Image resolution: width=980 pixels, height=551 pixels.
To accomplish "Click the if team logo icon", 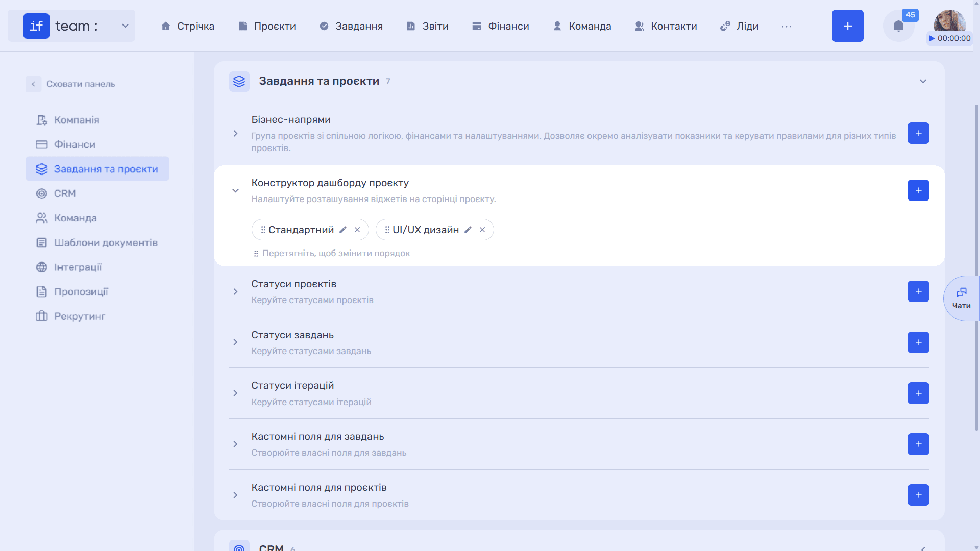I will click(x=36, y=26).
